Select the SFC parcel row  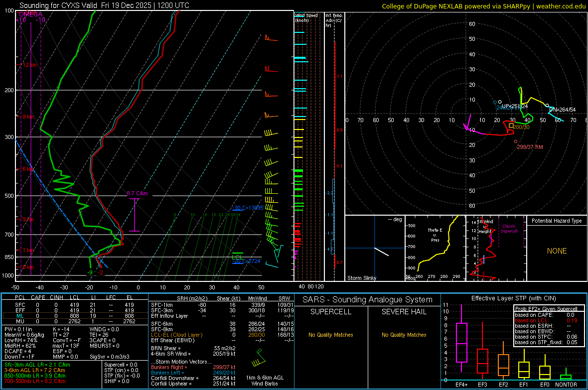pos(75,305)
